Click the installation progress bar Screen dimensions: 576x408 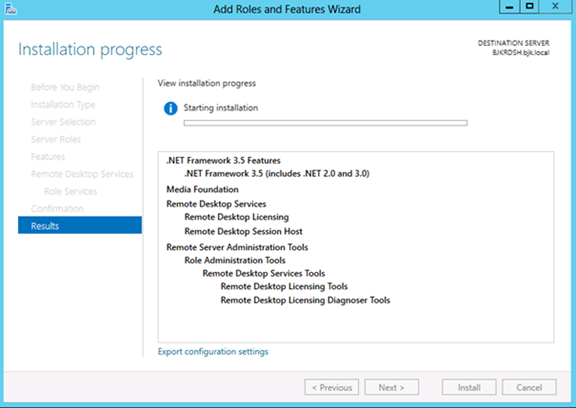(325, 123)
